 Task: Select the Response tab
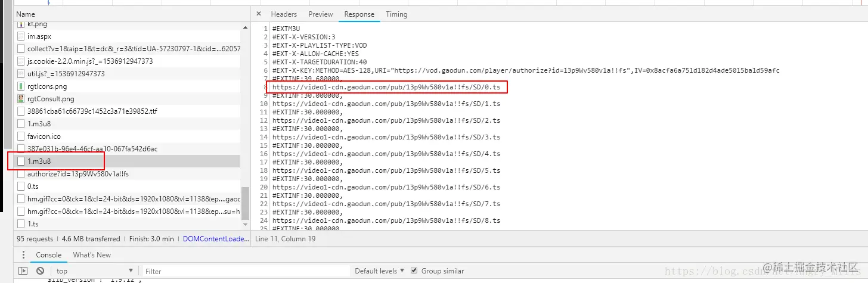click(x=359, y=14)
